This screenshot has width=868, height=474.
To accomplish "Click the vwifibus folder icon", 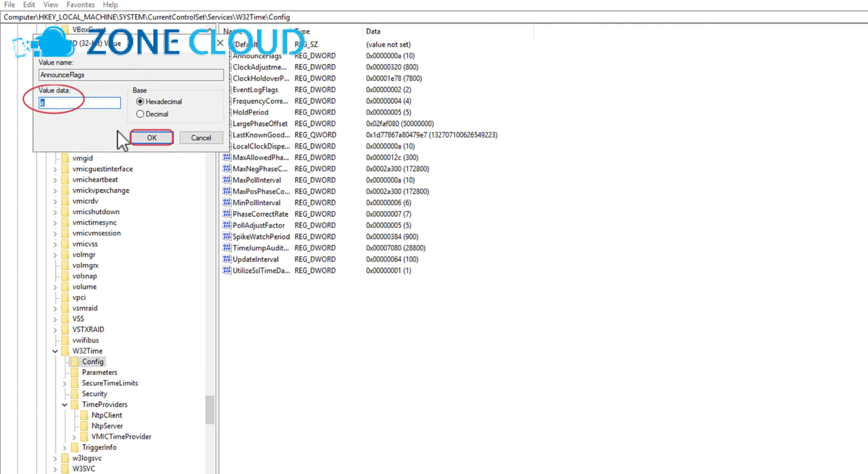I will (65, 340).
